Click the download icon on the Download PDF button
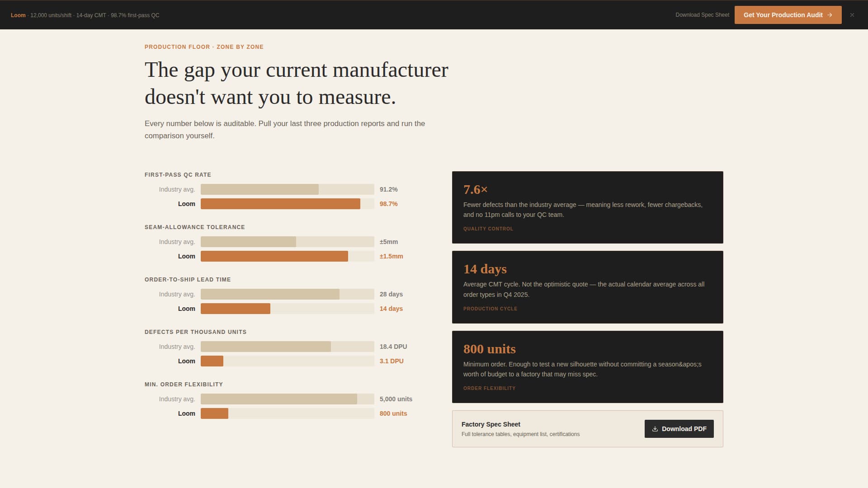Viewport: 868px width, 488px height. tap(655, 429)
